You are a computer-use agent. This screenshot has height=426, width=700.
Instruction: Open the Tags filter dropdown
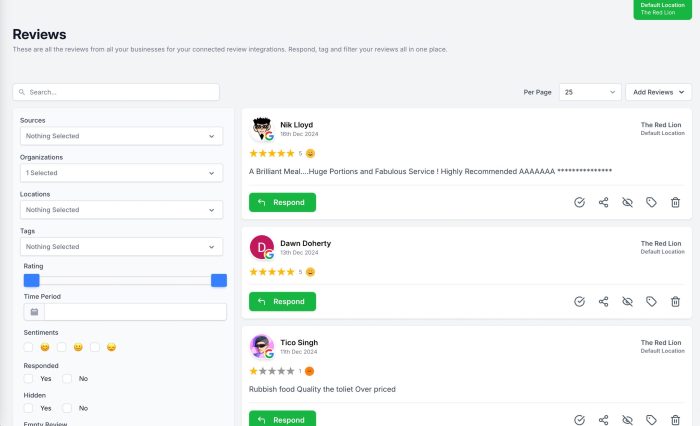coord(121,247)
